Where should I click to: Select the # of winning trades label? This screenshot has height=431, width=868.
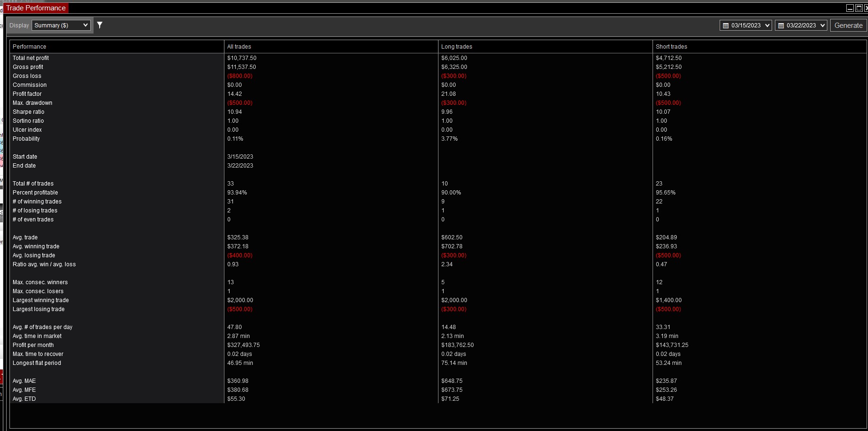coord(37,202)
